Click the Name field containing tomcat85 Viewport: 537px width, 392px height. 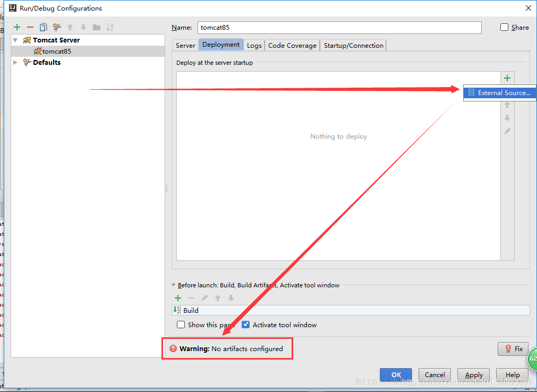click(339, 28)
